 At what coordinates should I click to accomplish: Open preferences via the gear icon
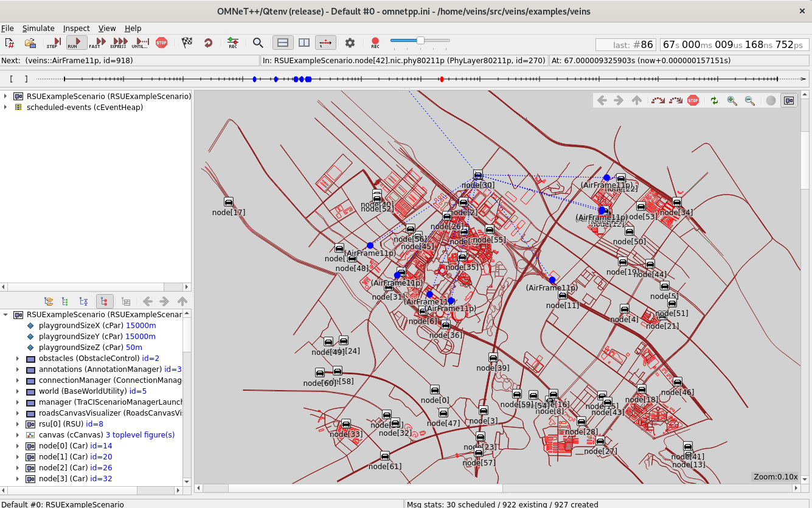[x=350, y=43]
